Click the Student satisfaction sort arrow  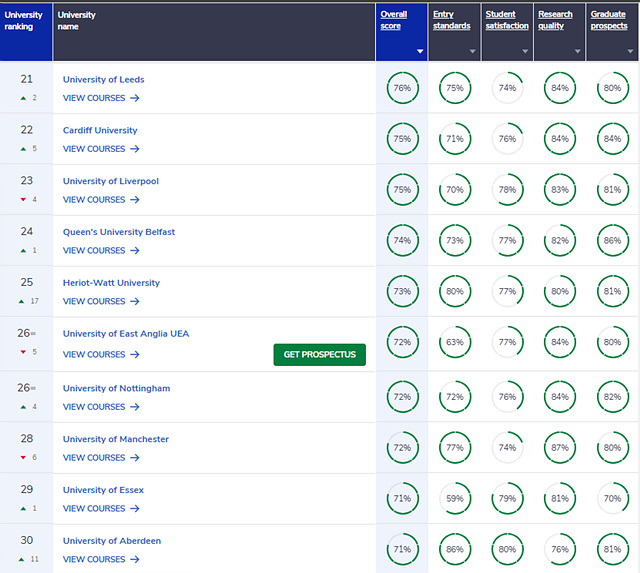click(x=525, y=51)
